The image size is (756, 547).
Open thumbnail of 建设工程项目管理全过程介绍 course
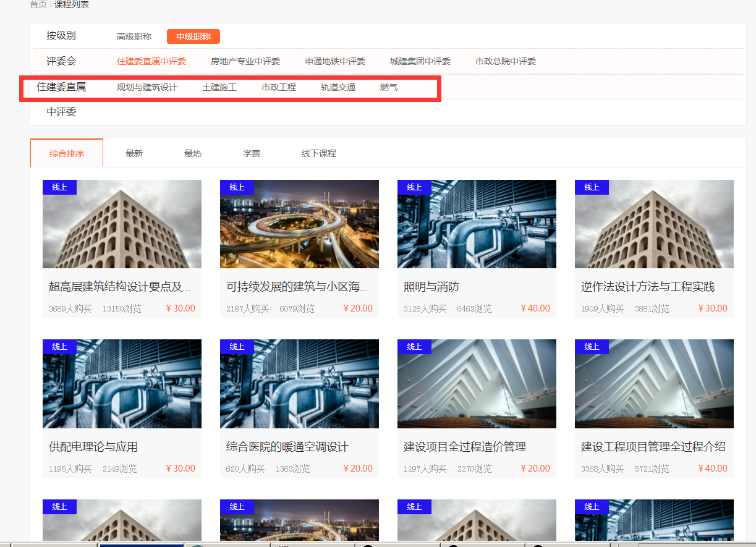coord(654,384)
